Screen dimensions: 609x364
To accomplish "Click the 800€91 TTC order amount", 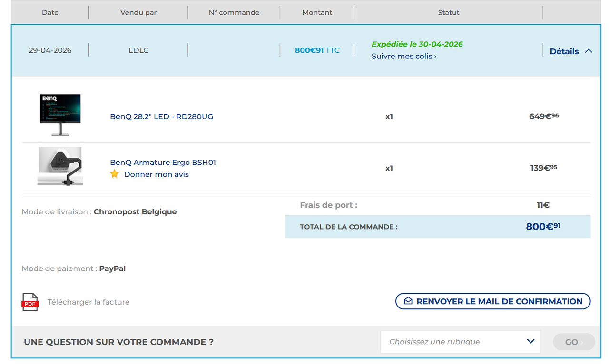I will [x=317, y=50].
